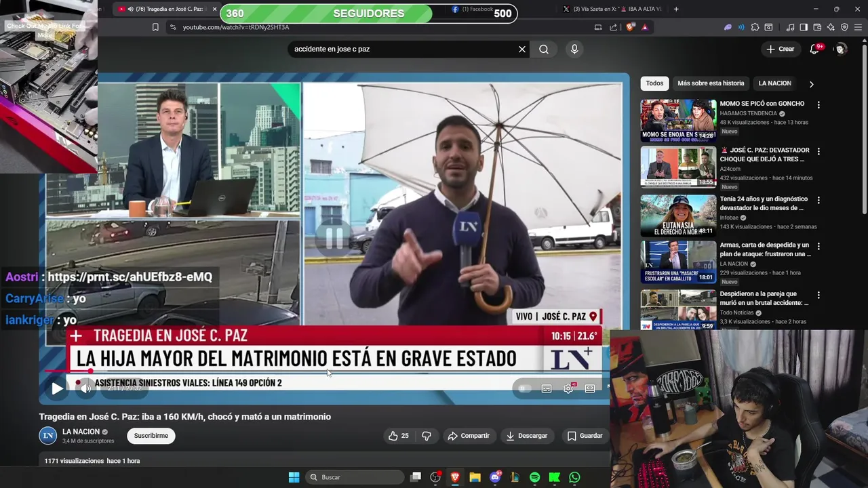Open OBS Studio from taskbar

[x=435, y=477]
